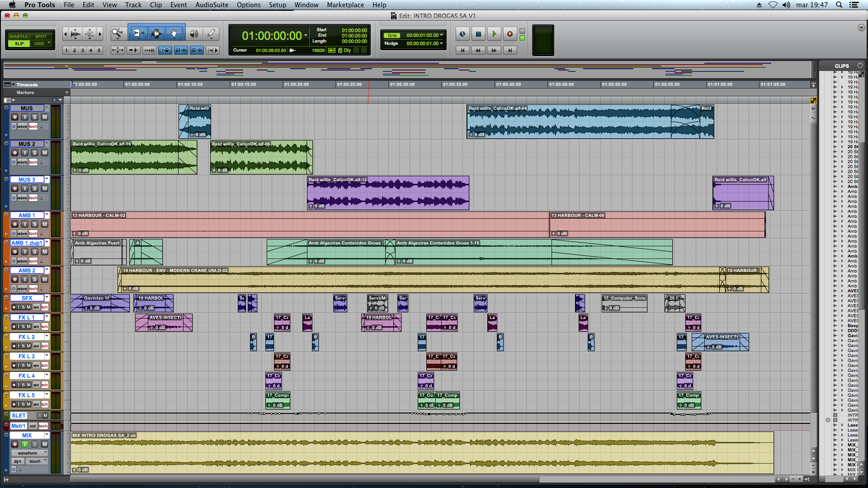Open the Grid value dropdown
The height and width of the screenshot is (488, 868).
442,35
